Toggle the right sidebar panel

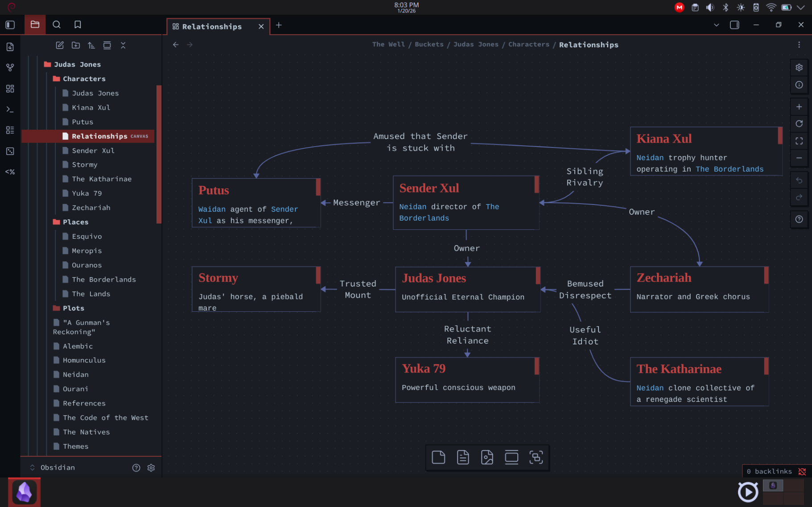click(x=734, y=25)
